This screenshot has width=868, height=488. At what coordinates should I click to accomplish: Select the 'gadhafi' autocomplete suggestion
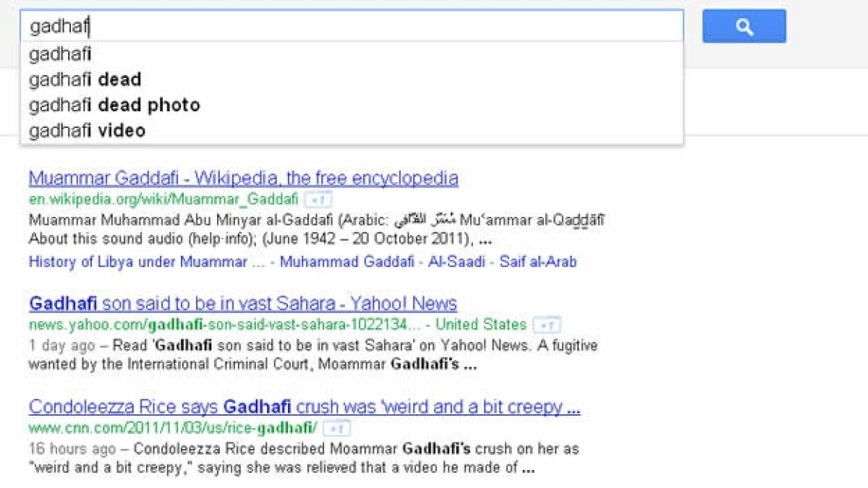(352, 53)
